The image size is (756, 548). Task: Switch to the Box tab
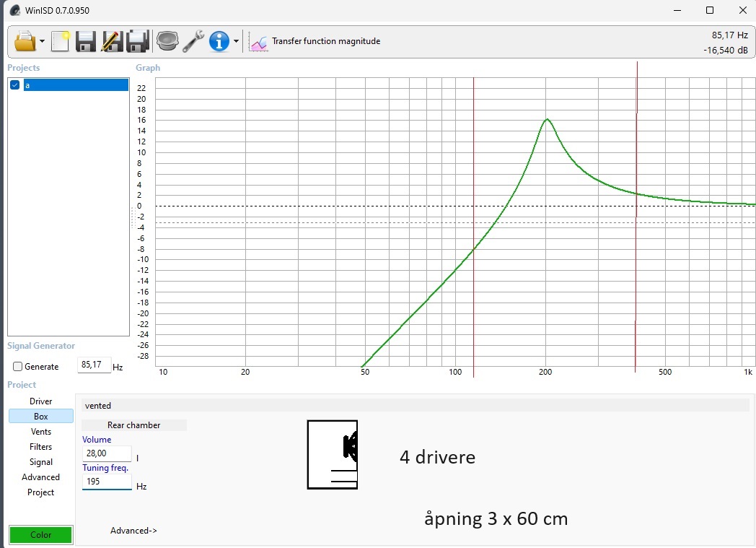coord(40,417)
